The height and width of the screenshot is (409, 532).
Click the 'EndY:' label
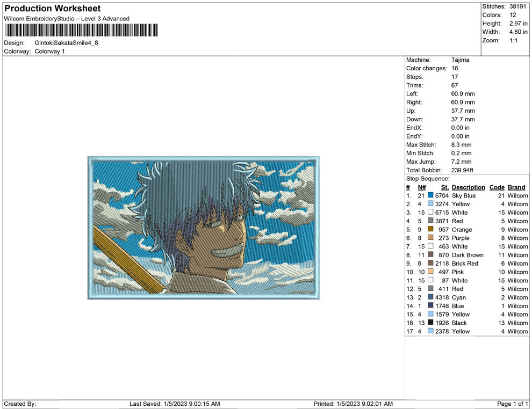pyautogui.click(x=414, y=136)
